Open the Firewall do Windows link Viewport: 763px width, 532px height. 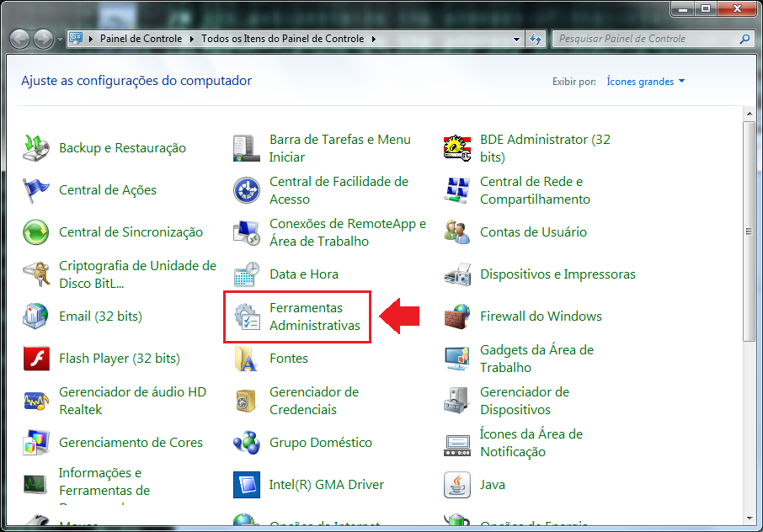[x=542, y=317]
